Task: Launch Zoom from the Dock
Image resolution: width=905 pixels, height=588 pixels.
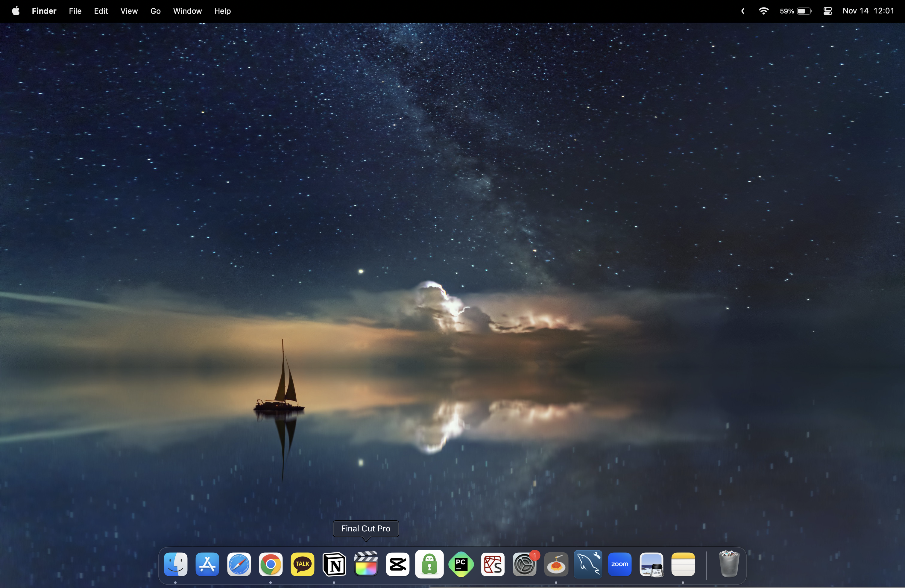Action: click(x=620, y=564)
